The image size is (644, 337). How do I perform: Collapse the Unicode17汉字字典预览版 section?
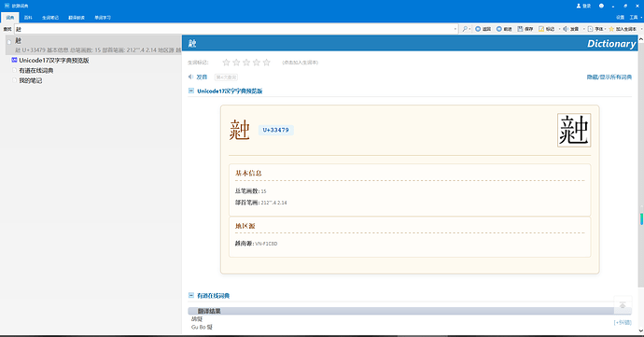(x=191, y=91)
